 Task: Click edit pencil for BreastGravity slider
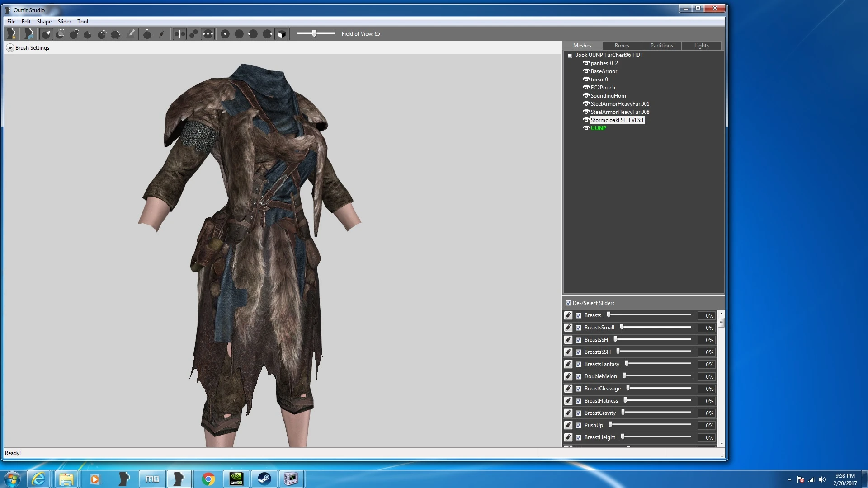click(x=568, y=413)
